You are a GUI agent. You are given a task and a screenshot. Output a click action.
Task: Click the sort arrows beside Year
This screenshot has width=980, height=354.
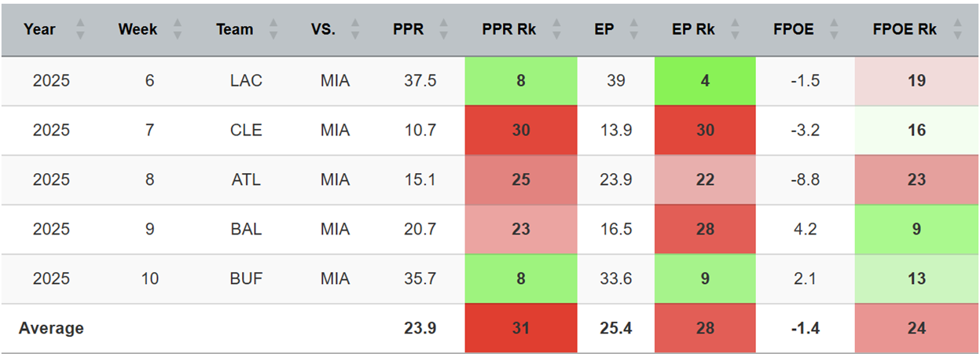click(x=79, y=30)
